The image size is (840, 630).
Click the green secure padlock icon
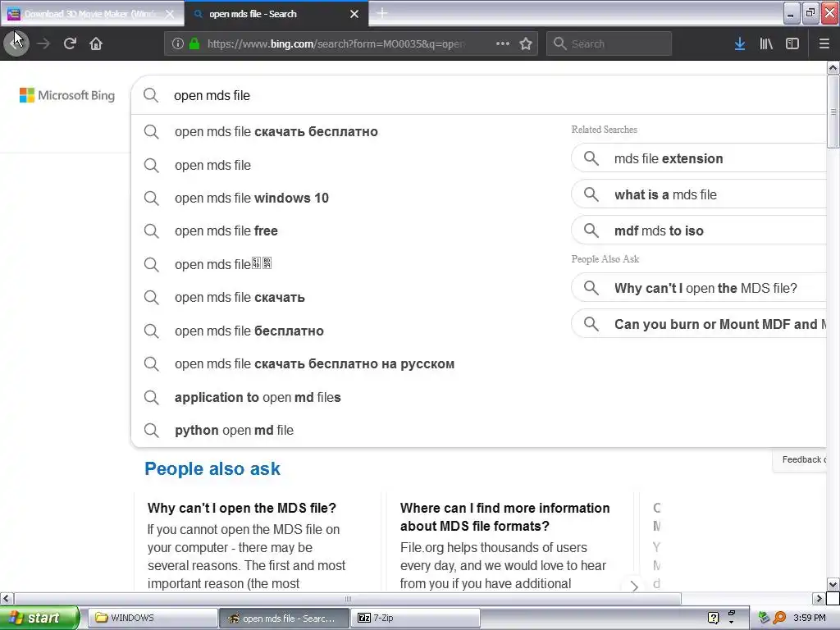194,43
